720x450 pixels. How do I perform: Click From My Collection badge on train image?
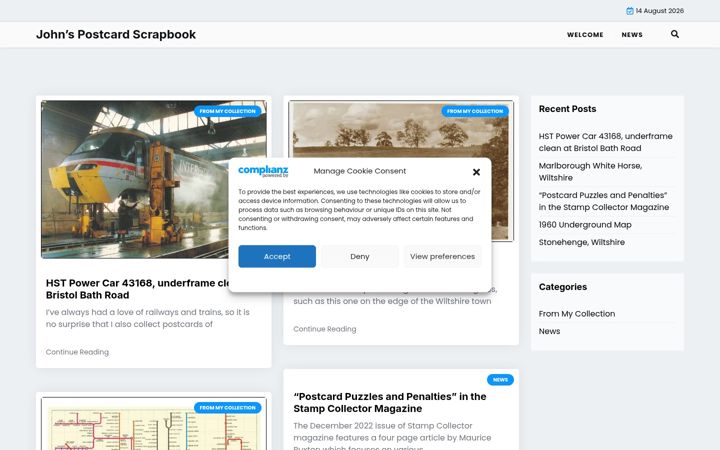227,111
